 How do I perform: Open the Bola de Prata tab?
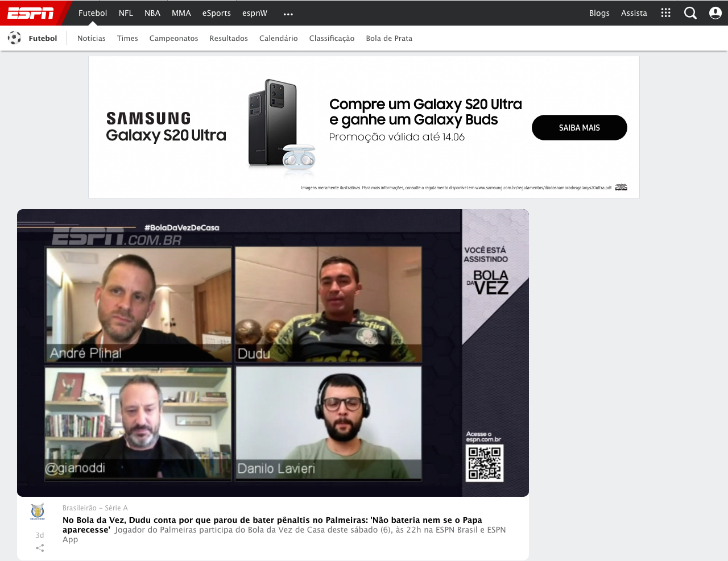pyautogui.click(x=389, y=38)
